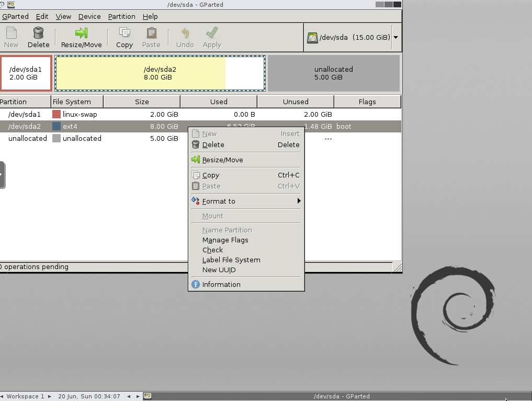Sort by the Flags column header

tap(367, 102)
